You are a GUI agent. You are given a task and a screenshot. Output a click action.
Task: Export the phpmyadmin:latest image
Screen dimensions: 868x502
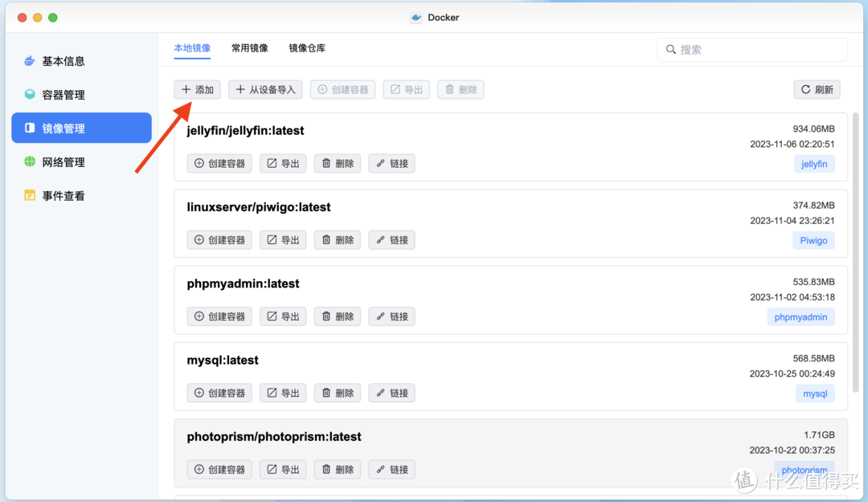pos(284,316)
